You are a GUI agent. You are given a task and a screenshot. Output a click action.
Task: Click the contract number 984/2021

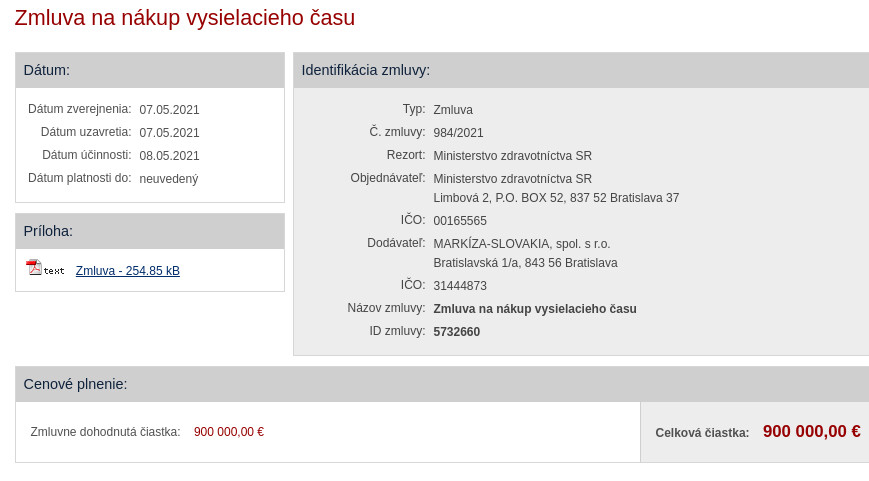(x=458, y=133)
